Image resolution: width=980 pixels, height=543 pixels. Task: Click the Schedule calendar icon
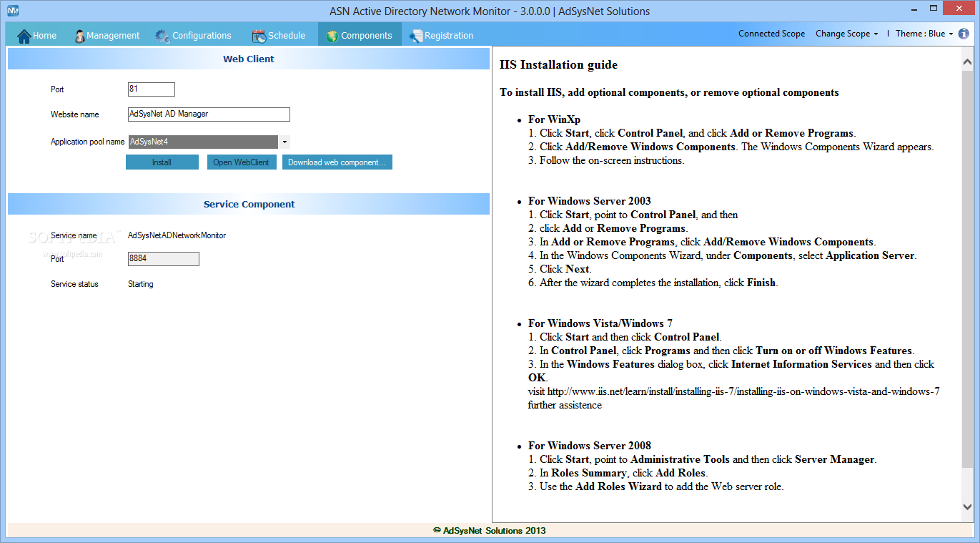point(259,36)
